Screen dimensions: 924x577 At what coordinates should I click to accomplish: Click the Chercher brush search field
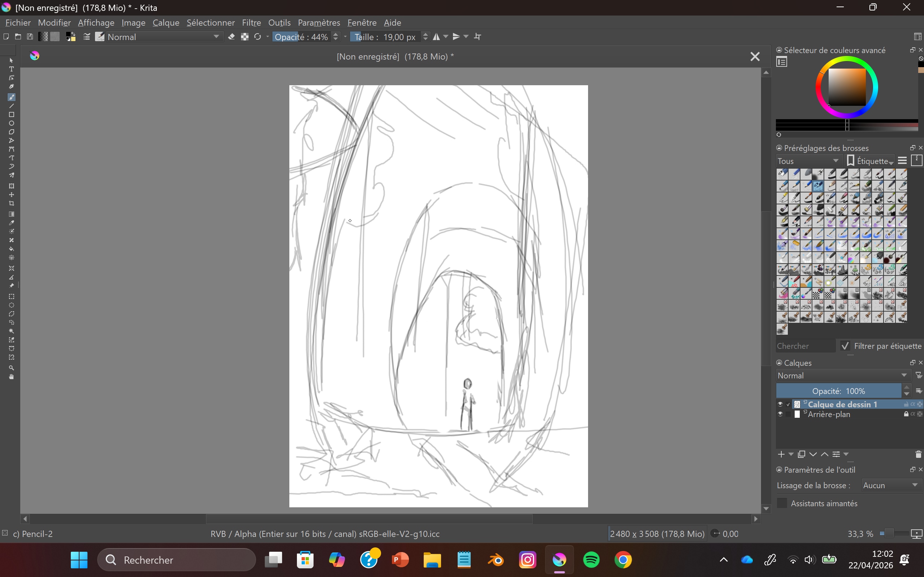click(x=804, y=346)
